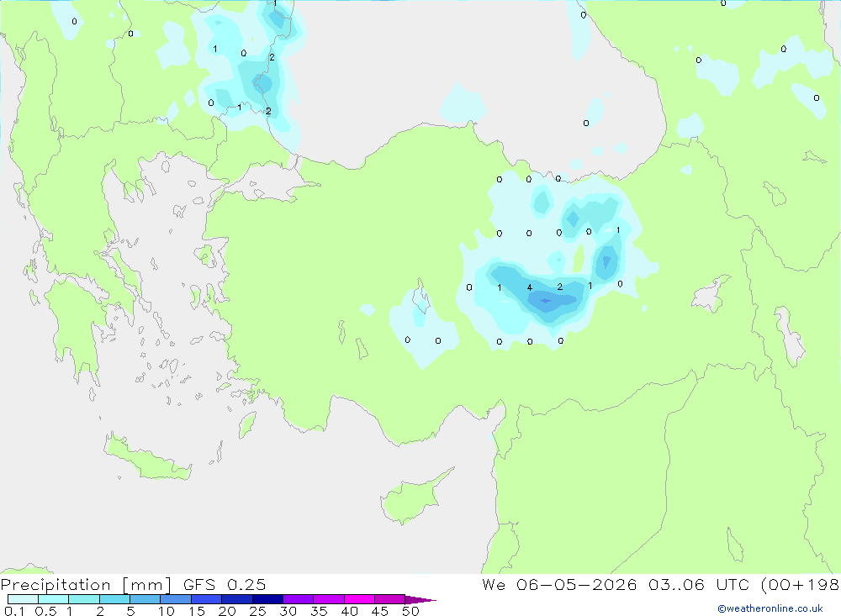Click the 'Precipitation [mm]' title text

pyautogui.click(x=87, y=585)
